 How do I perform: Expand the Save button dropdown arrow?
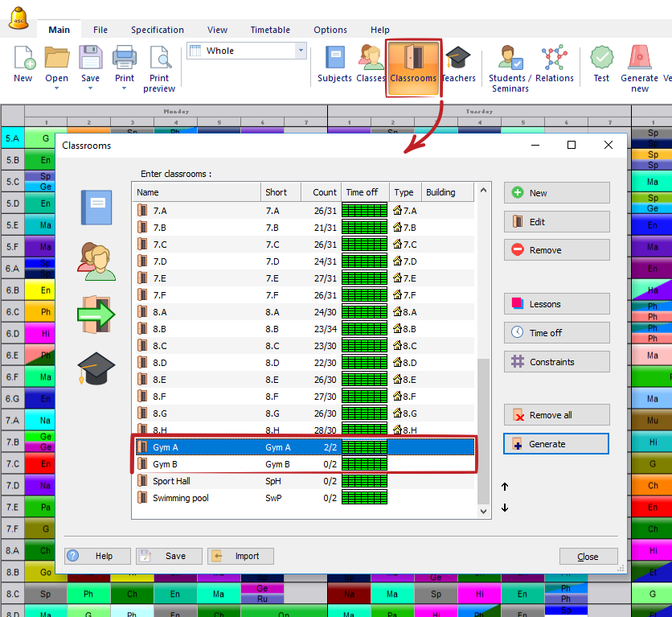[90, 88]
